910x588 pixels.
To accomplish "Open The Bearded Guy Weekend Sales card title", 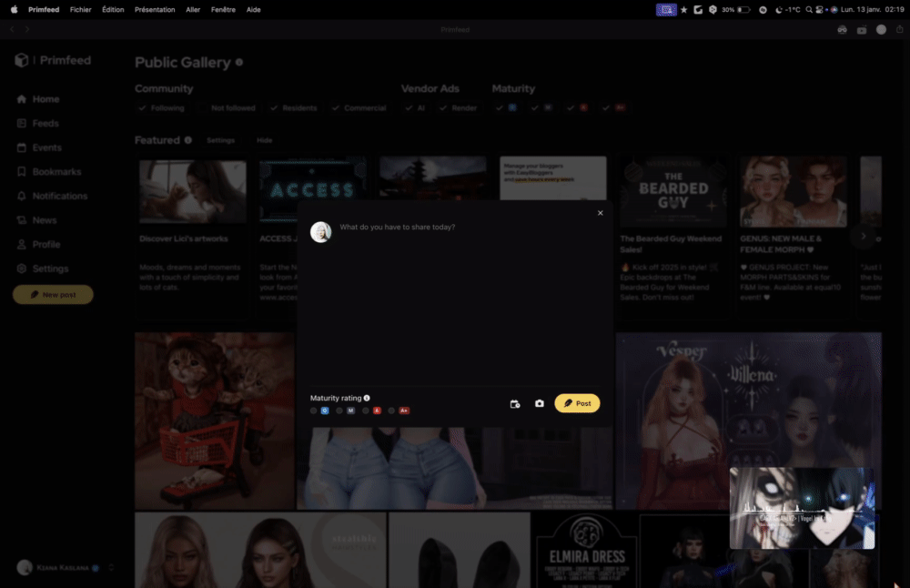I will point(671,244).
